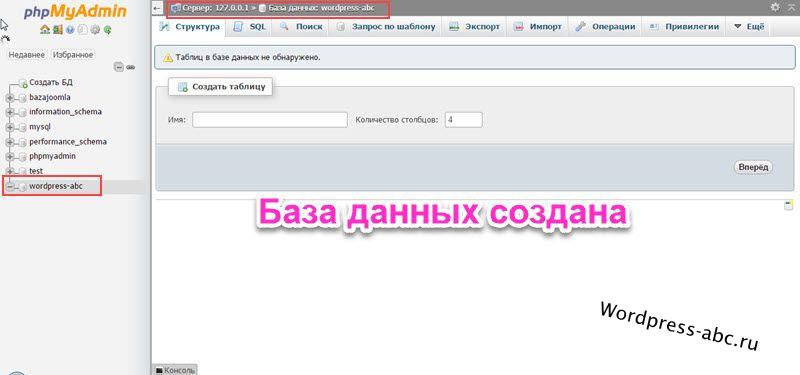Click the chain link icon in navigation

pyautogui.click(x=131, y=67)
